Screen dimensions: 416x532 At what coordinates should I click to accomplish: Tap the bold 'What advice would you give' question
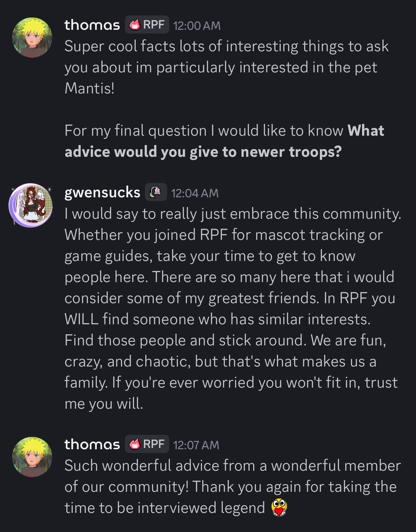(224, 141)
